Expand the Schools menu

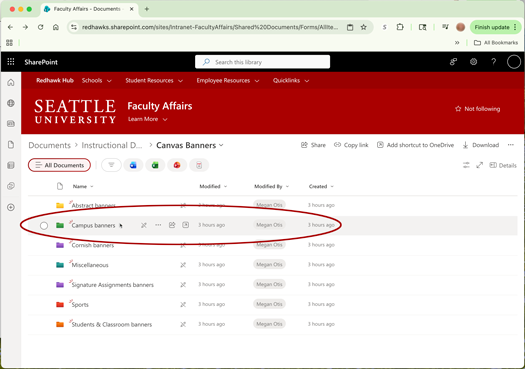click(x=96, y=81)
